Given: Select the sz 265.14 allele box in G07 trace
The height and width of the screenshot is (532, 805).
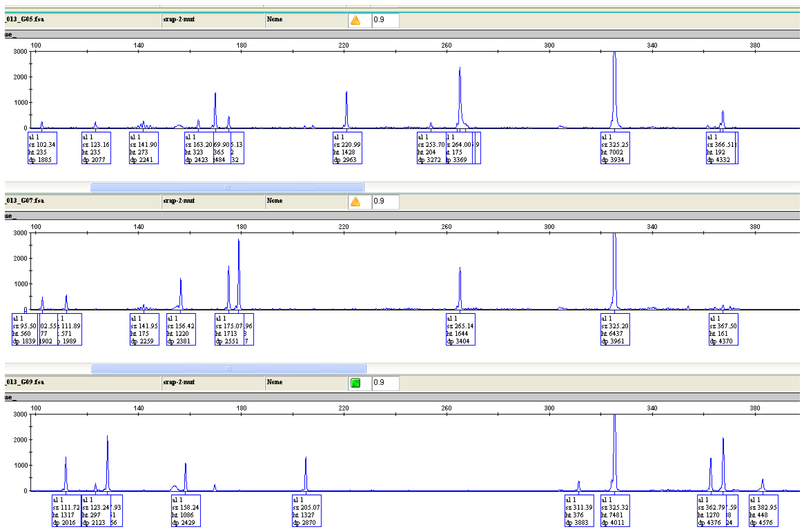Looking at the screenshot, I should tap(460, 330).
